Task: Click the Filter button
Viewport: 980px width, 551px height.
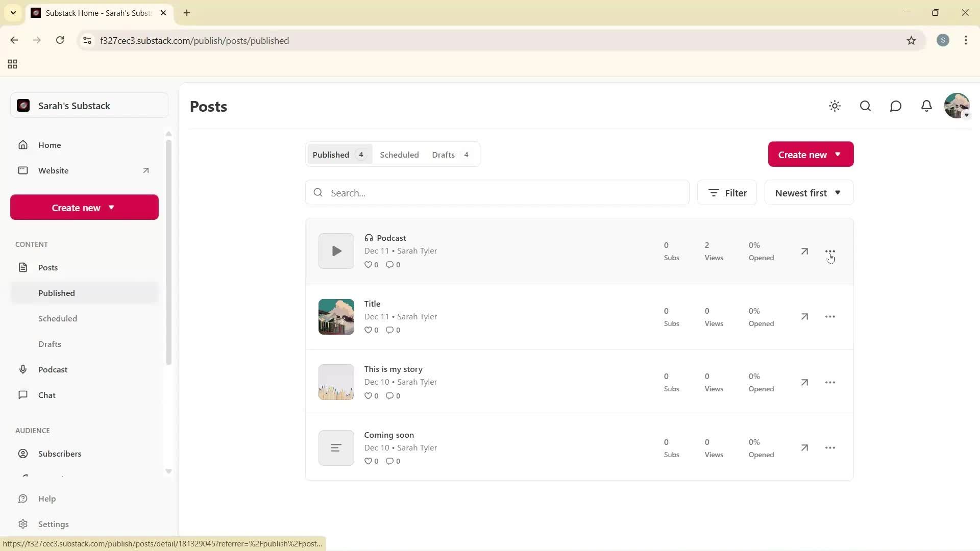Action: pyautogui.click(x=727, y=192)
